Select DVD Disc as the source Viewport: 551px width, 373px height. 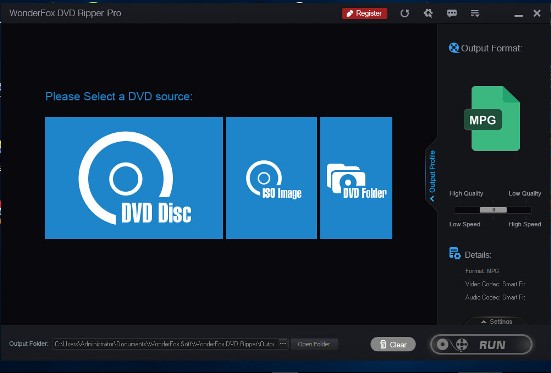[134, 178]
